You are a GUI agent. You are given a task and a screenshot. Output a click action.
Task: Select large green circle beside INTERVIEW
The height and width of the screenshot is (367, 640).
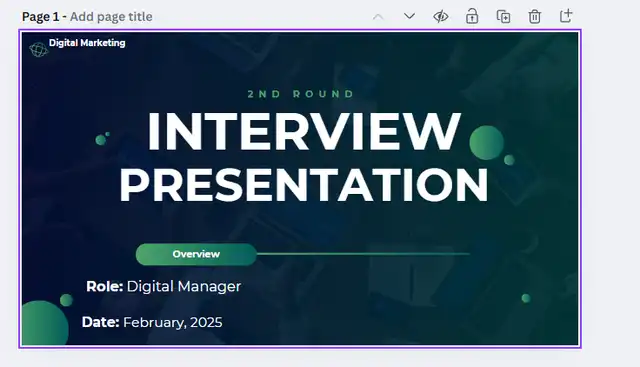coord(486,142)
